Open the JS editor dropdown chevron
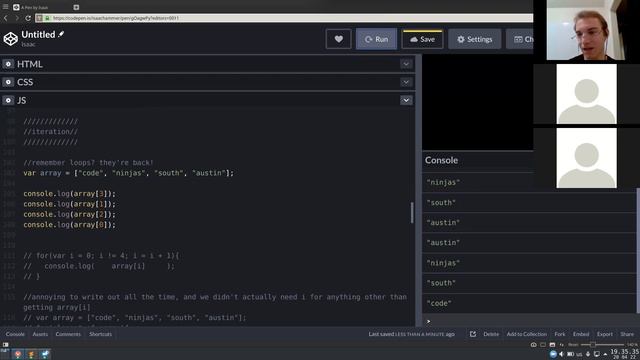The height and width of the screenshot is (360, 640). click(406, 100)
